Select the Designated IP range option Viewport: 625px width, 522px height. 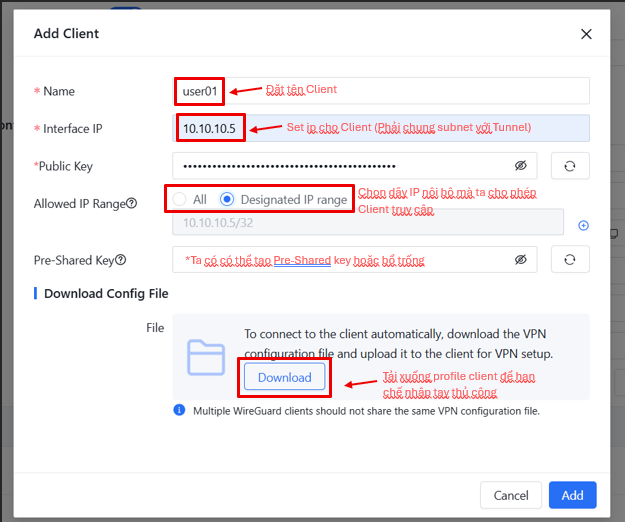pyautogui.click(x=227, y=200)
